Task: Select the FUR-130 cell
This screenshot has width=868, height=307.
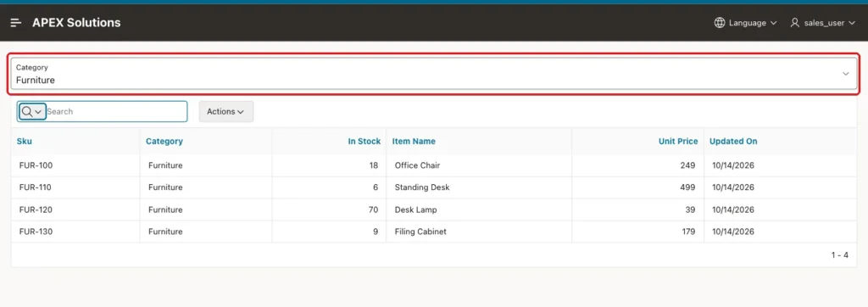Action: coord(36,232)
